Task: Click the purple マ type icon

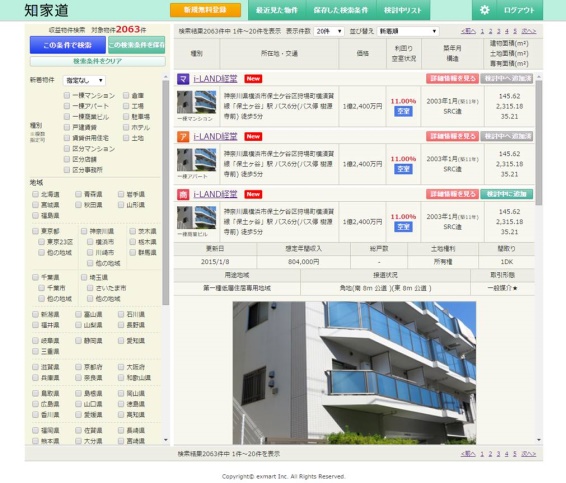Action: 183,79
